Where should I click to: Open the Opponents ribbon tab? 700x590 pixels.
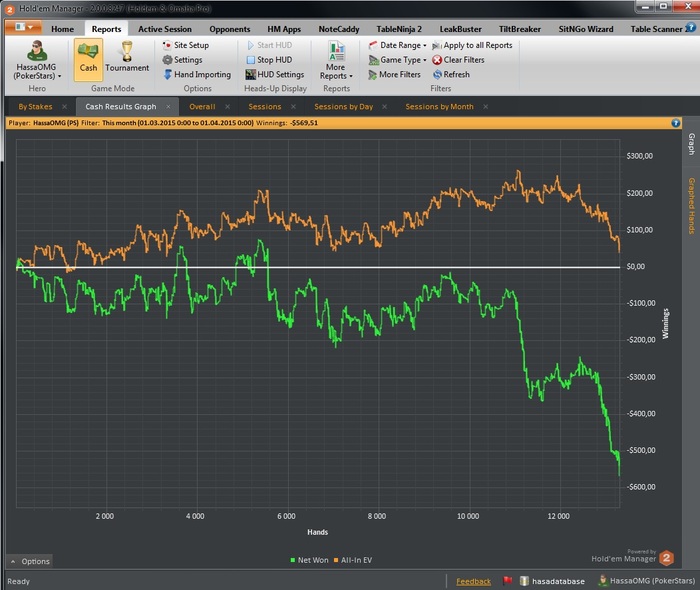click(x=229, y=29)
